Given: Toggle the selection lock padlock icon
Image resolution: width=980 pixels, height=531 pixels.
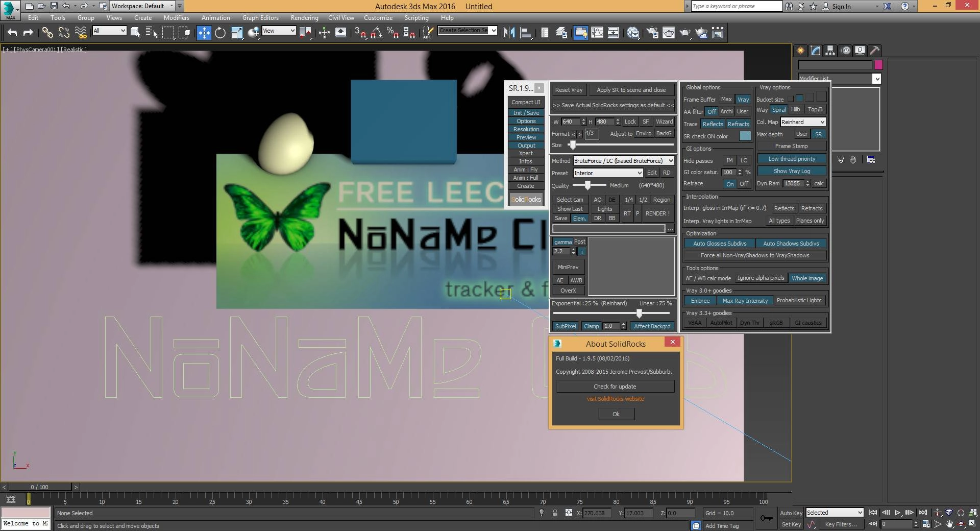Looking at the screenshot, I should 555,513.
